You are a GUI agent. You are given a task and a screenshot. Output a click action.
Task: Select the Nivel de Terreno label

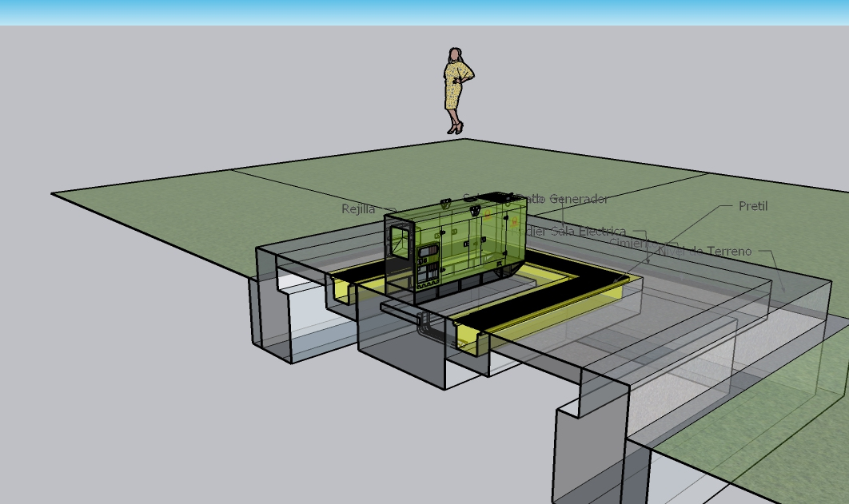[711, 252]
